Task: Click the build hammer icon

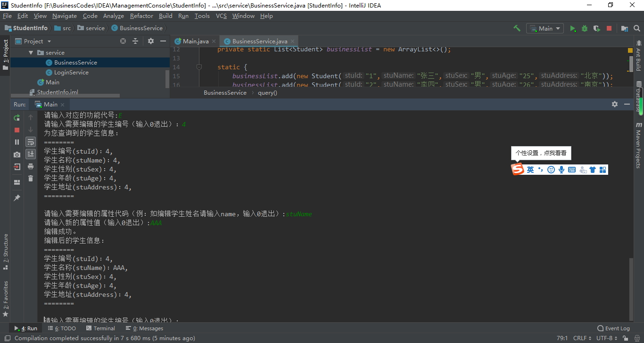Action: [517, 28]
